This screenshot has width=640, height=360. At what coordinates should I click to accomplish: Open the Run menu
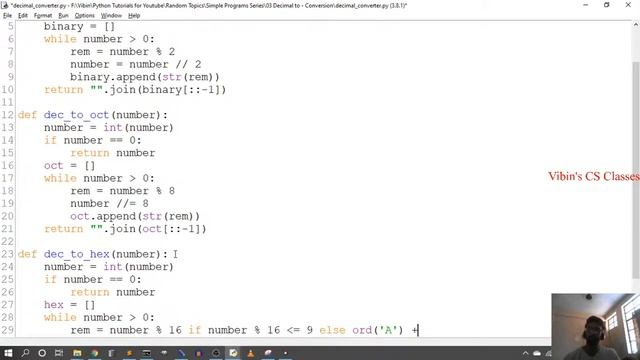tap(63, 16)
